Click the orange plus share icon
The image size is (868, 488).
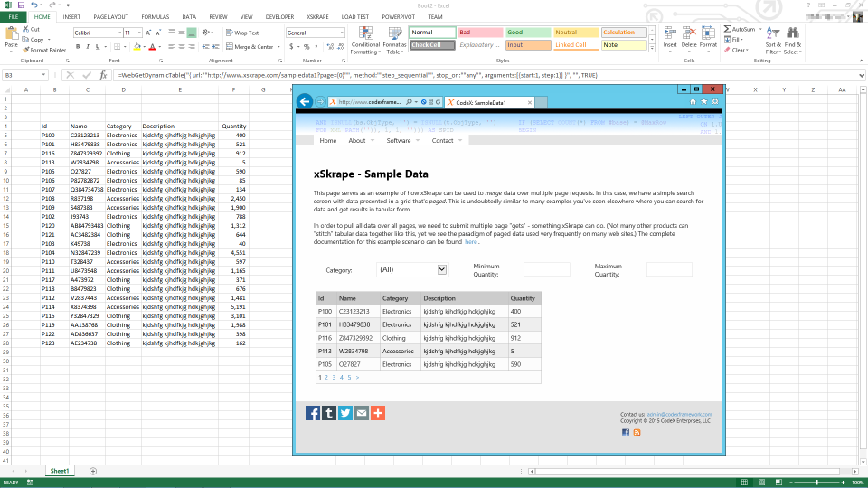tap(378, 413)
